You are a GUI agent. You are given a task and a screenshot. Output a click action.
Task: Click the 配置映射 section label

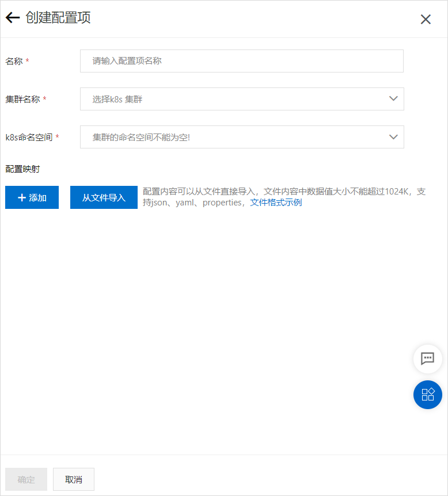click(x=22, y=169)
